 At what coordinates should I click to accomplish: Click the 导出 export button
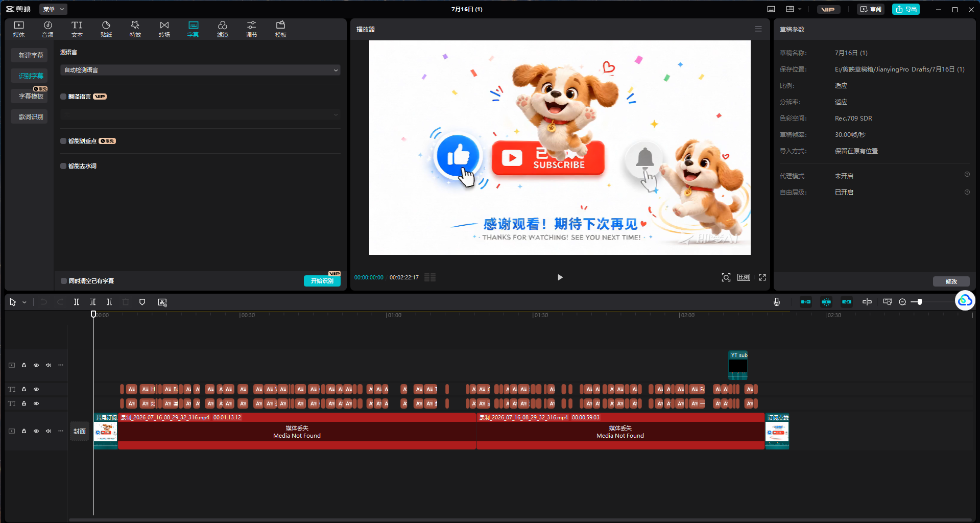pyautogui.click(x=906, y=9)
